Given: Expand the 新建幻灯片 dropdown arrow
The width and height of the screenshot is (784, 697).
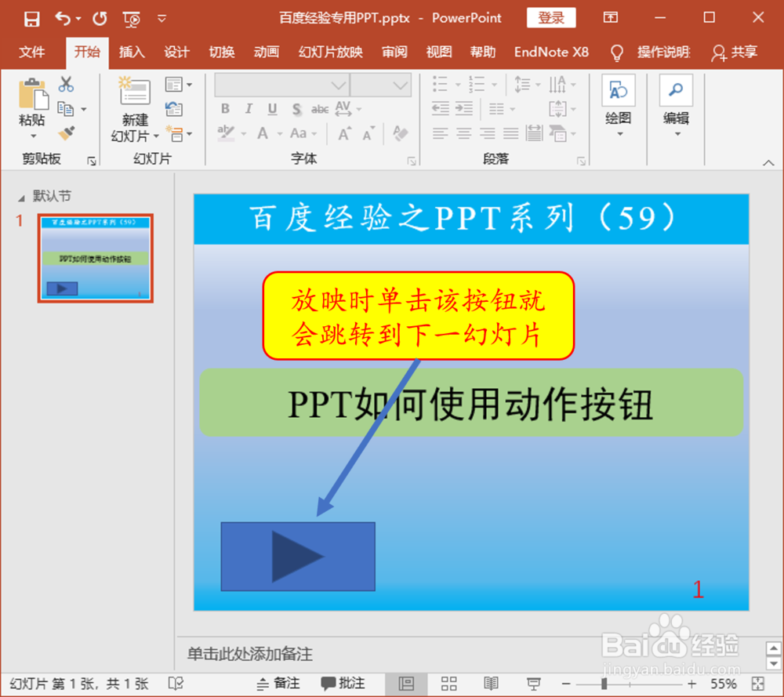Looking at the screenshot, I should point(156,136).
